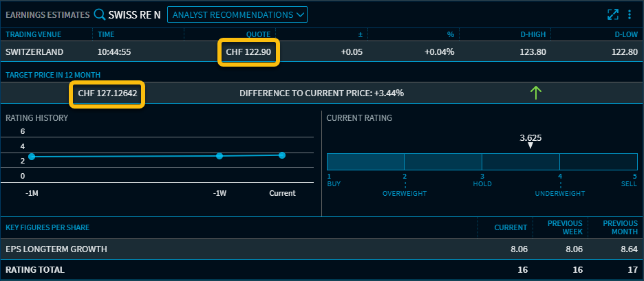644x281 pixels.
Task: Click the Previous Month column header
Action: (x=620, y=227)
